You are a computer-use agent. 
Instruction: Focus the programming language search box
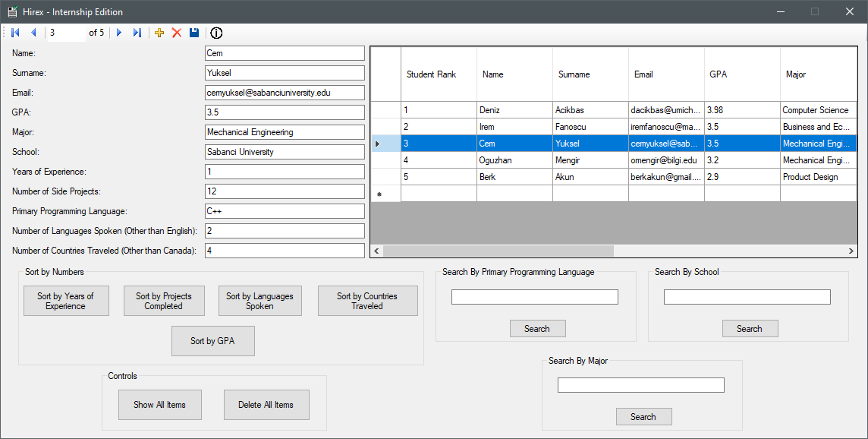coord(535,297)
